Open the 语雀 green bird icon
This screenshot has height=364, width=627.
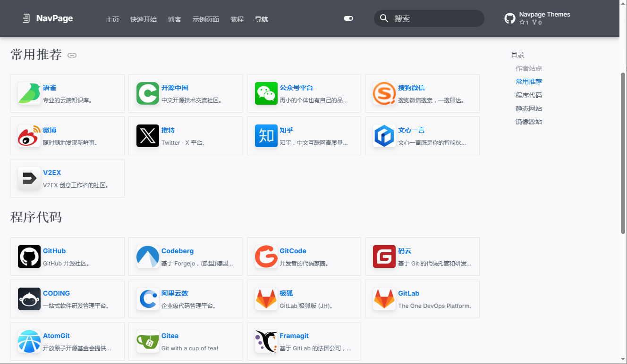[x=29, y=93]
